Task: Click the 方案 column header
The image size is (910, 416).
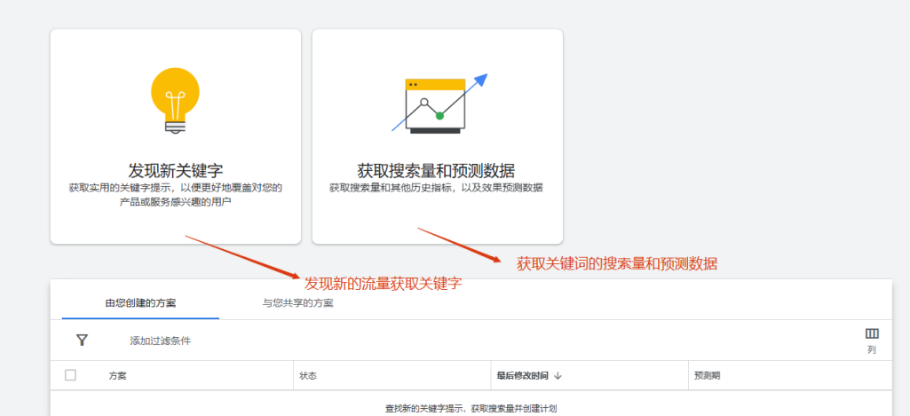Action: pyautogui.click(x=118, y=376)
